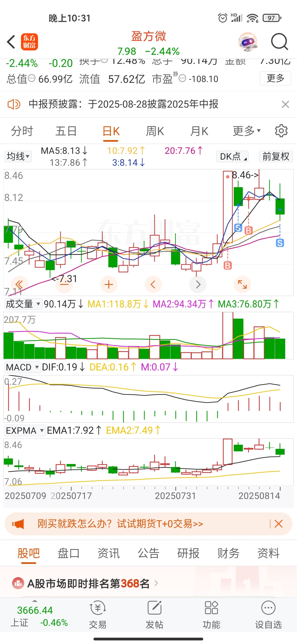
Task: Tap the latest green candlestick
Action: (x=280, y=206)
